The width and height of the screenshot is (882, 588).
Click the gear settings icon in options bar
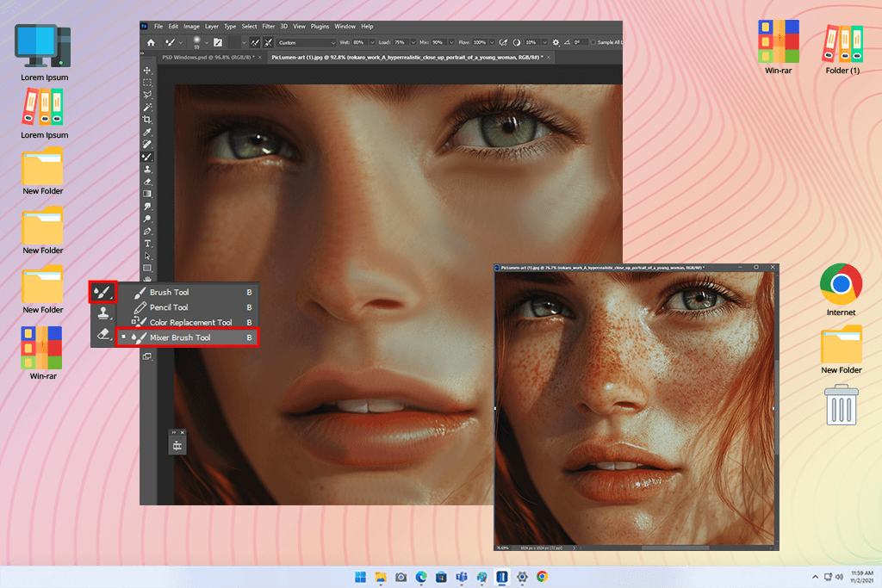[x=556, y=43]
